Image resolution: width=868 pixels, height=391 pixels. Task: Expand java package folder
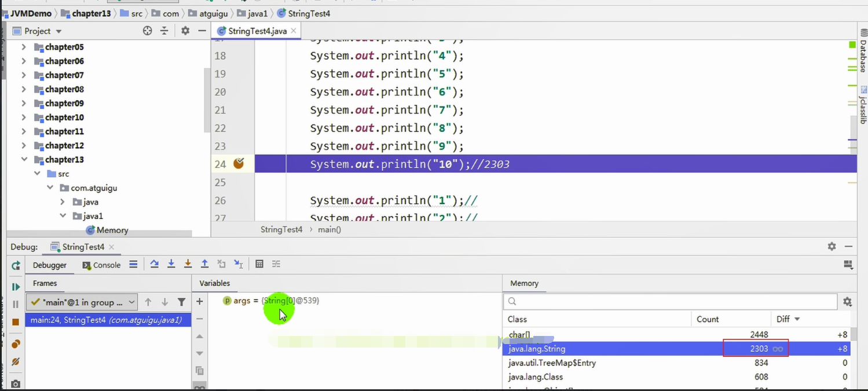coord(63,202)
